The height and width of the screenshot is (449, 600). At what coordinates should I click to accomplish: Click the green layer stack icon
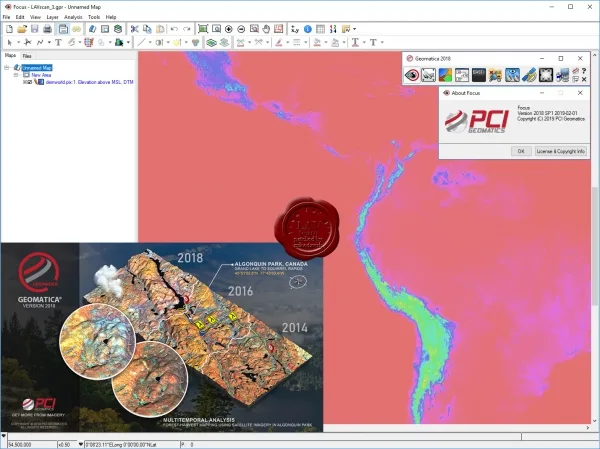tap(211, 42)
